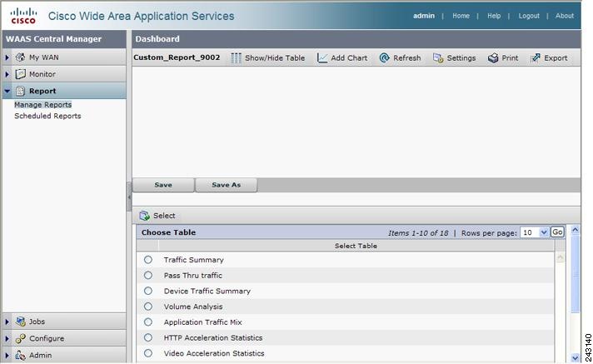This screenshot has height=364, width=593.
Task: Open the About link
Action: (x=564, y=16)
